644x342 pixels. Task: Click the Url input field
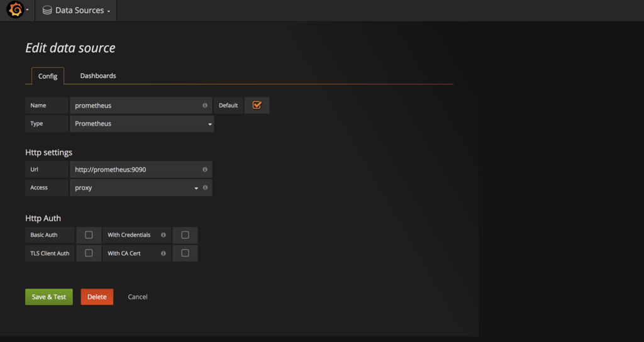141,170
